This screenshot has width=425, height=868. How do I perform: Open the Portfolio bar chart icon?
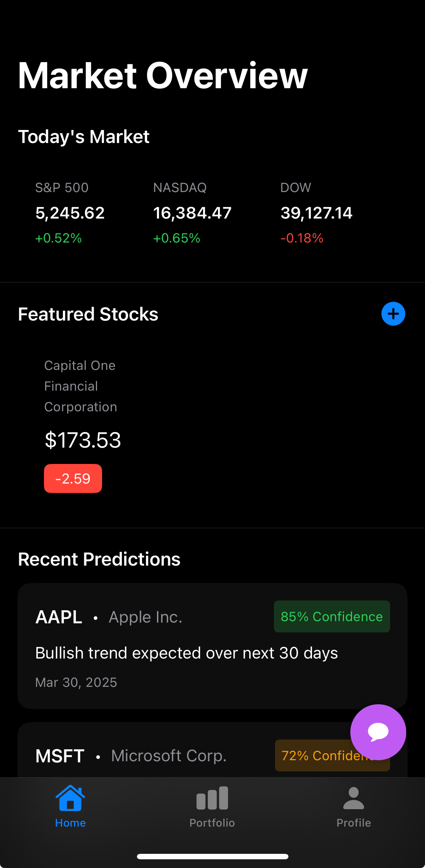point(212,798)
